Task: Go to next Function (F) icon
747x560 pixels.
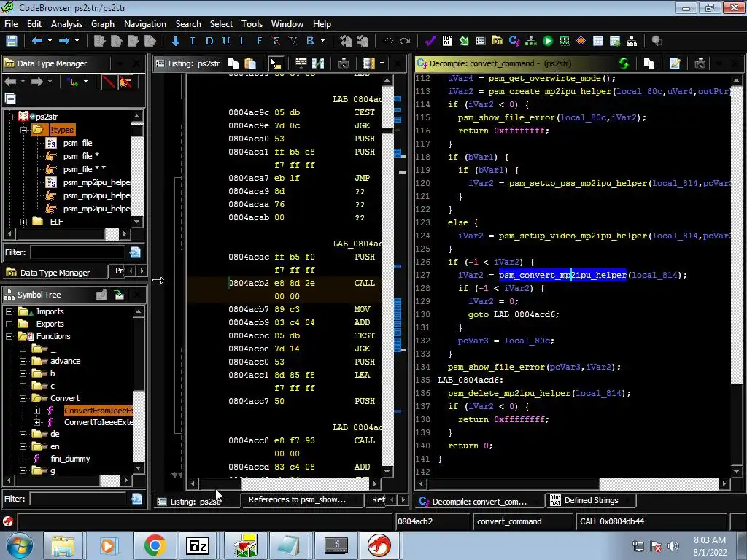Action: [x=259, y=41]
